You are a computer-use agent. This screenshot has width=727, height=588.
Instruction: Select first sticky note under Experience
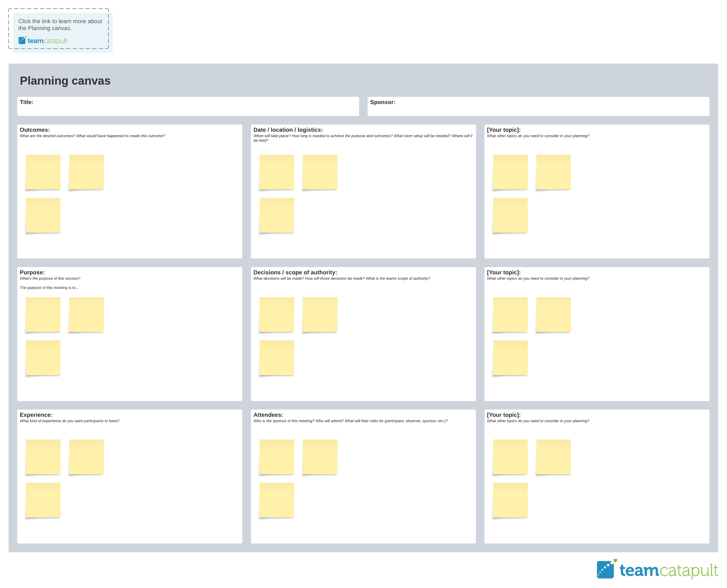coord(43,457)
